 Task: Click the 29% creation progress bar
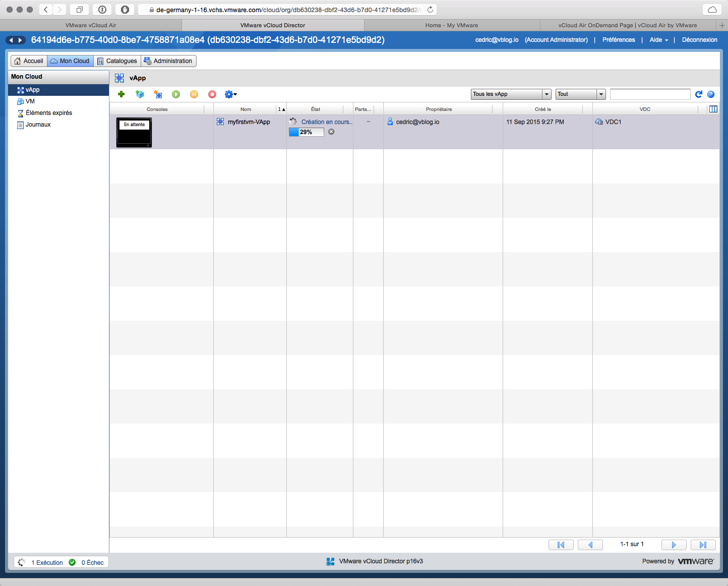[306, 132]
